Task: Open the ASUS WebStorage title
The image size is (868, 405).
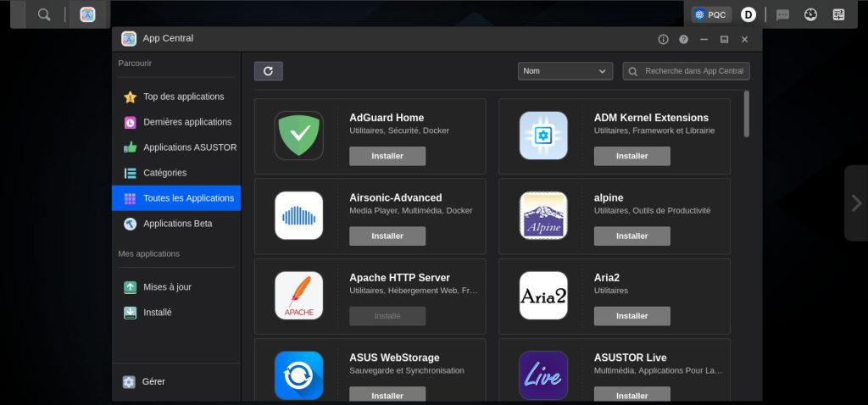Action: click(394, 358)
